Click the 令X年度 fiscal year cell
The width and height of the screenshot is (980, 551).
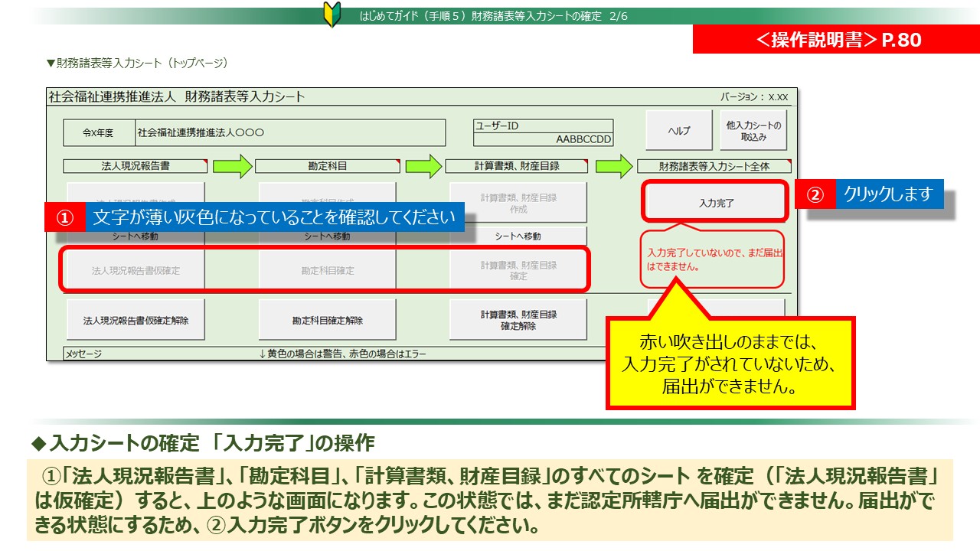coord(99,132)
